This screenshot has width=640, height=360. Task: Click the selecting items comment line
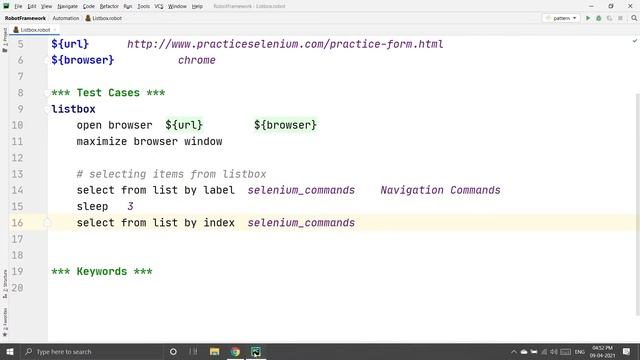coord(171,174)
